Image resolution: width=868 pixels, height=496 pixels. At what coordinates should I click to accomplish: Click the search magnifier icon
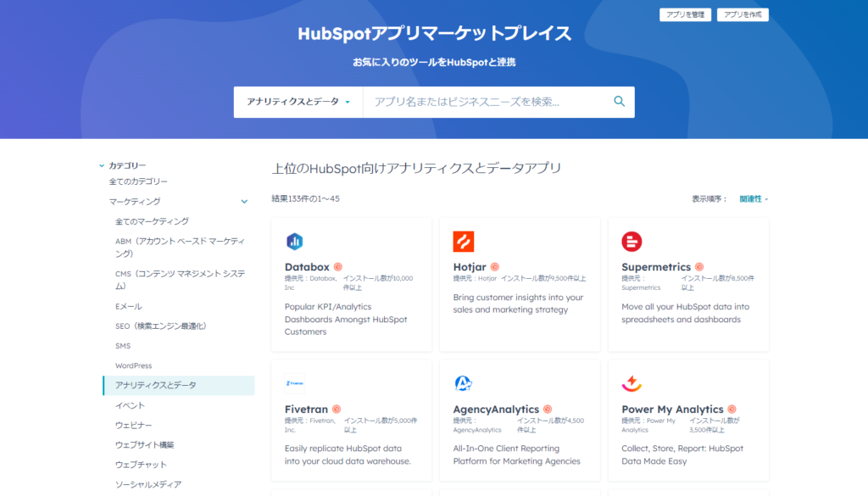619,101
